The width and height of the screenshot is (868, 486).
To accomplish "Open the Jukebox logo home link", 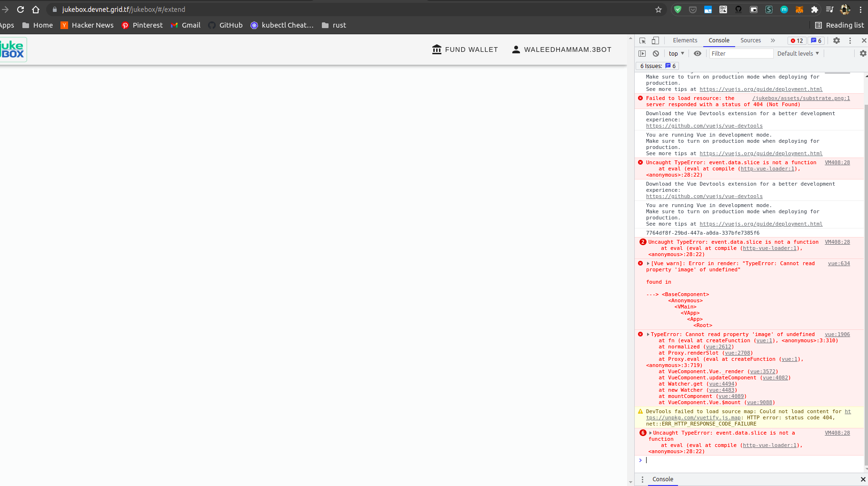I will 13,50.
